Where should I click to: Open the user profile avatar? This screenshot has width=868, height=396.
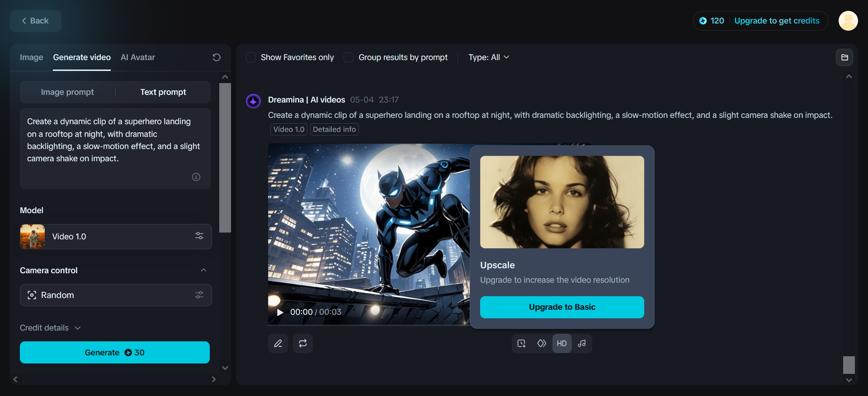click(848, 21)
